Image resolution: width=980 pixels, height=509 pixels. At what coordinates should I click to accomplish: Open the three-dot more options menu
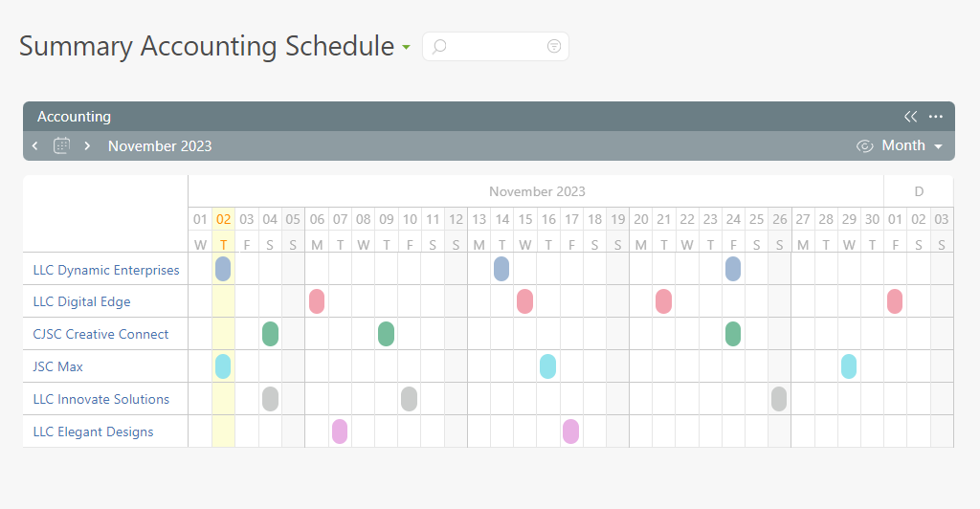[x=936, y=116]
